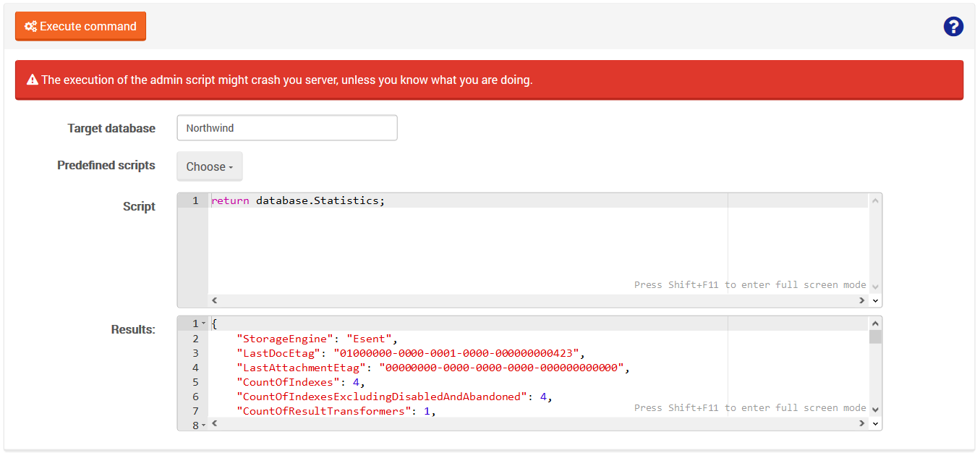
Task: Click the "LastDocEtag" line in results
Action: (410, 353)
